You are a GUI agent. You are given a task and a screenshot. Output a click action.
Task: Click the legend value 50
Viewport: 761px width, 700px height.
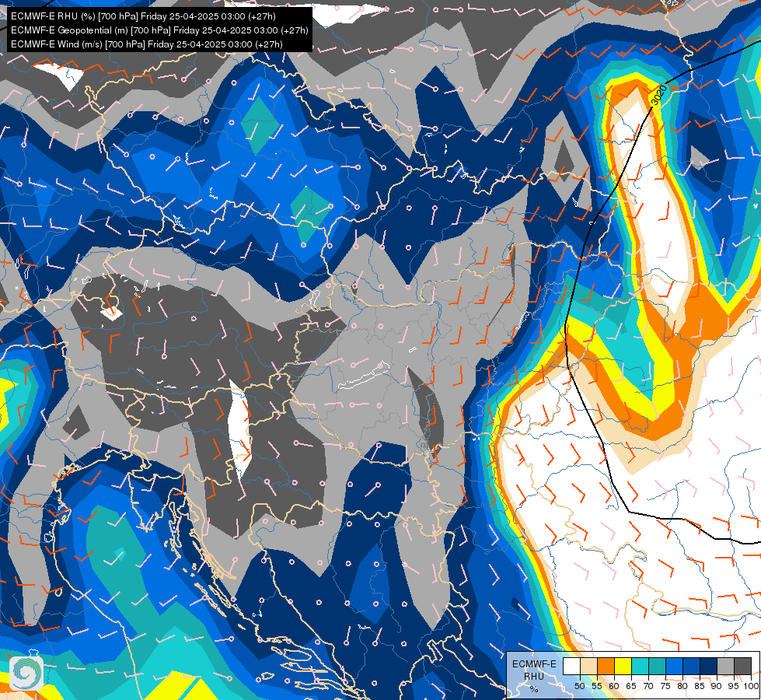(x=580, y=686)
